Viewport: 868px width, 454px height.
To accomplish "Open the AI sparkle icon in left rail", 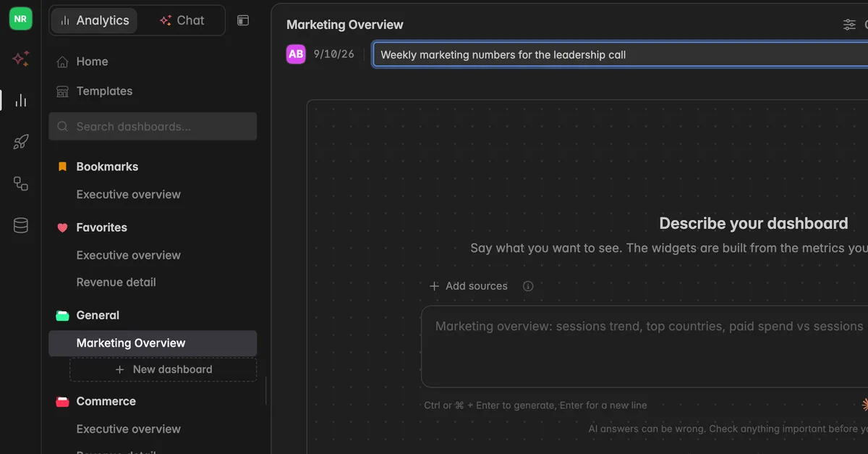I will click(21, 59).
